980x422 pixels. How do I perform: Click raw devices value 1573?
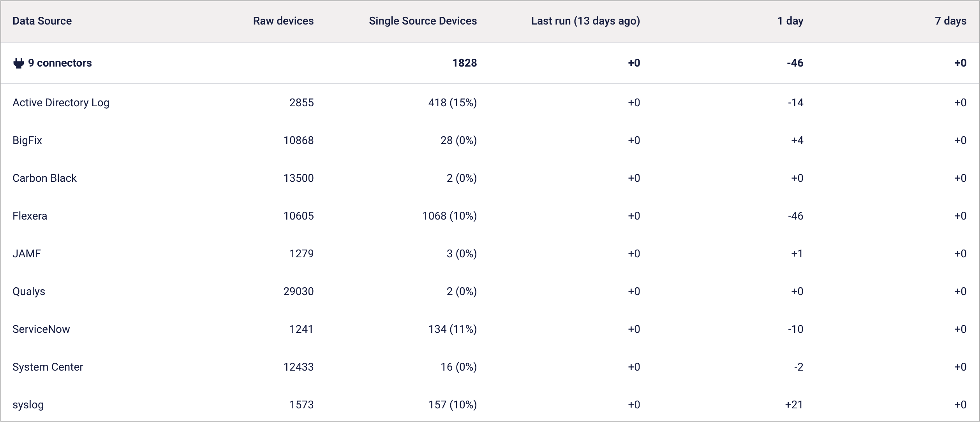point(301,405)
